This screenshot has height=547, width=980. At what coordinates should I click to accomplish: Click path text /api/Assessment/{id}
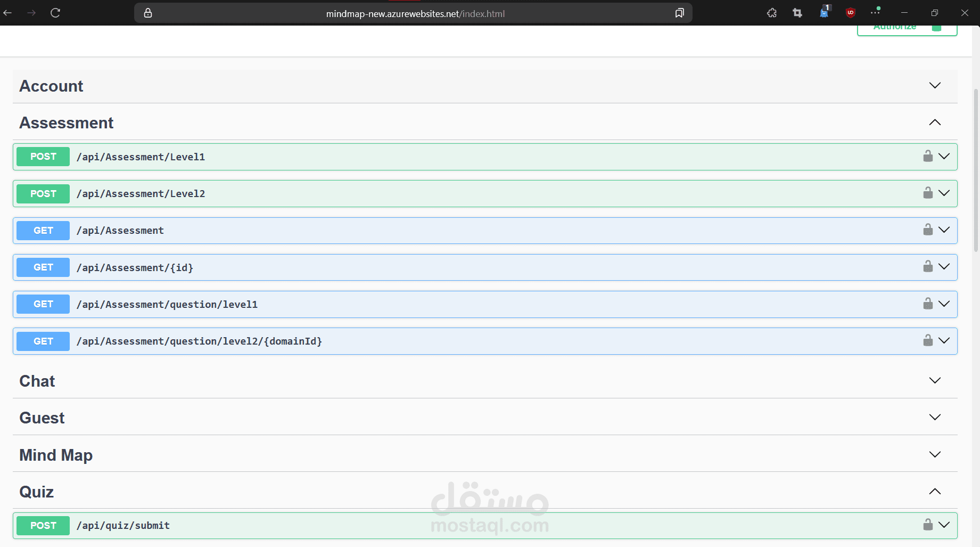(135, 267)
